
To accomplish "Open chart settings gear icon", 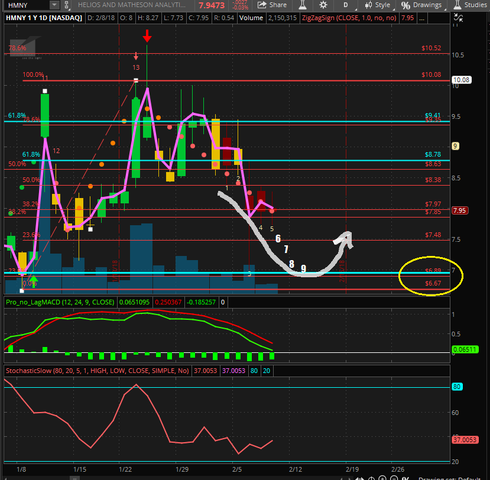I will point(323,5).
